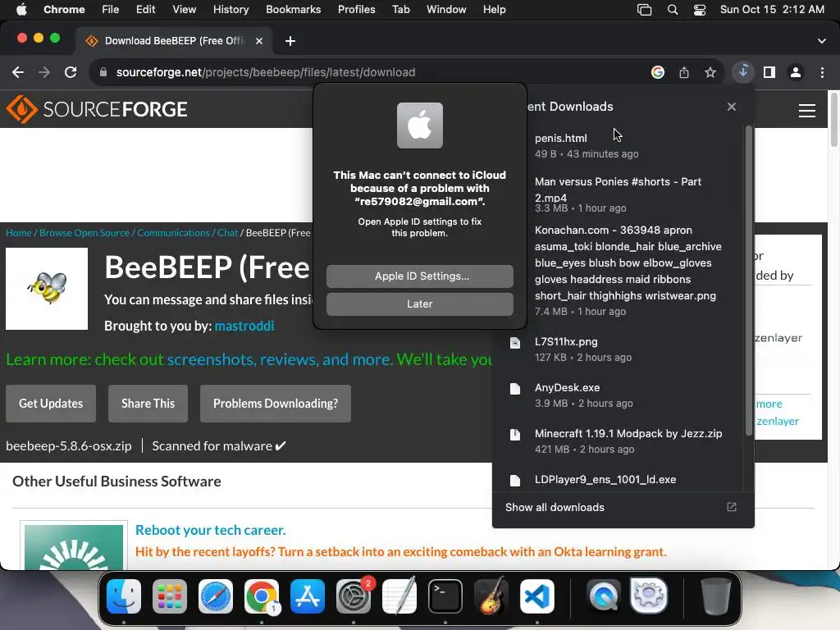
Task: Click the downloads panel scrollbar
Action: (x=749, y=281)
